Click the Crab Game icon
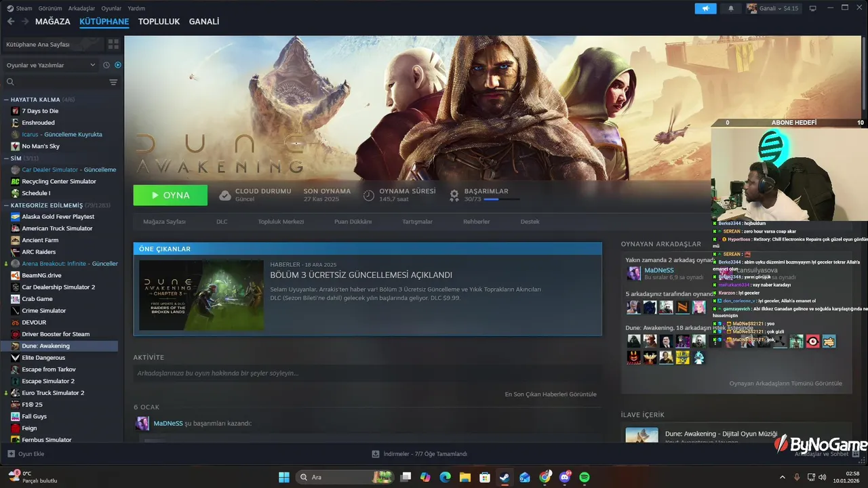The width and height of the screenshot is (868, 488). 16,299
